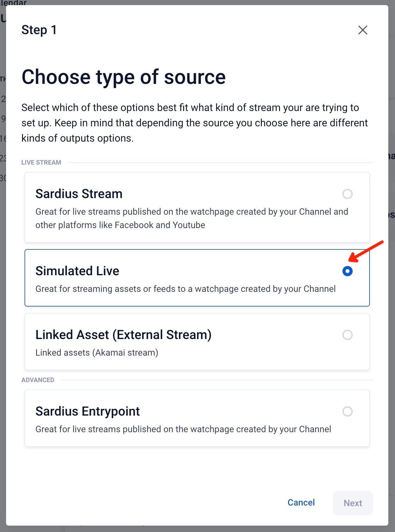The width and height of the screenshot is (395, 532).
Task: Select the Sardius Entrypoint radio button
Action: [x=347, y=411]
